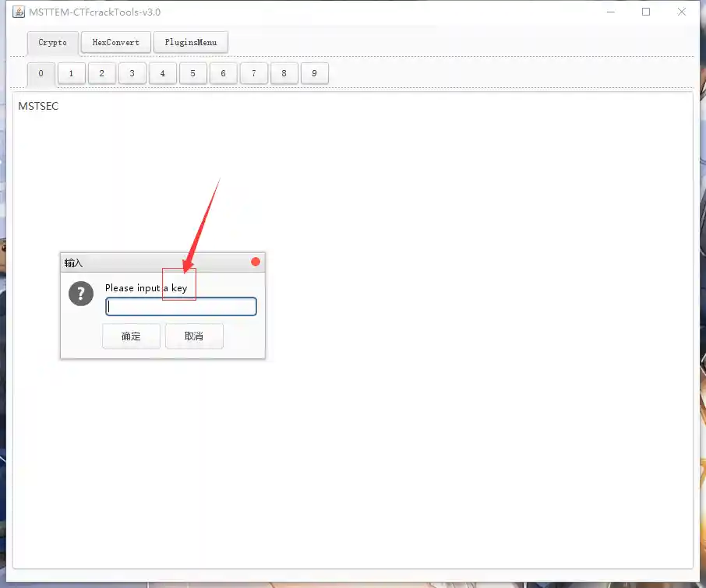Focus the key input text field
The width and height of the screenshot is (706, 588).
coord(181,307)
